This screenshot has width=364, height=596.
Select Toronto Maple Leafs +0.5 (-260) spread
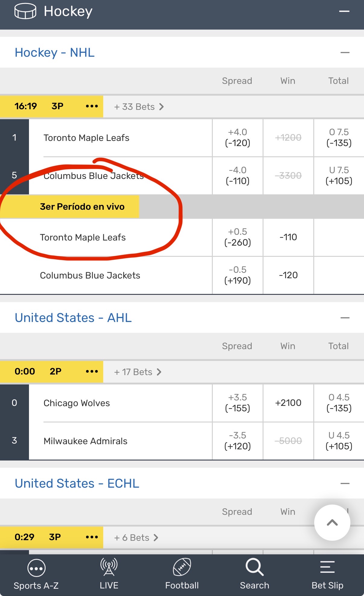pos(238,237)
